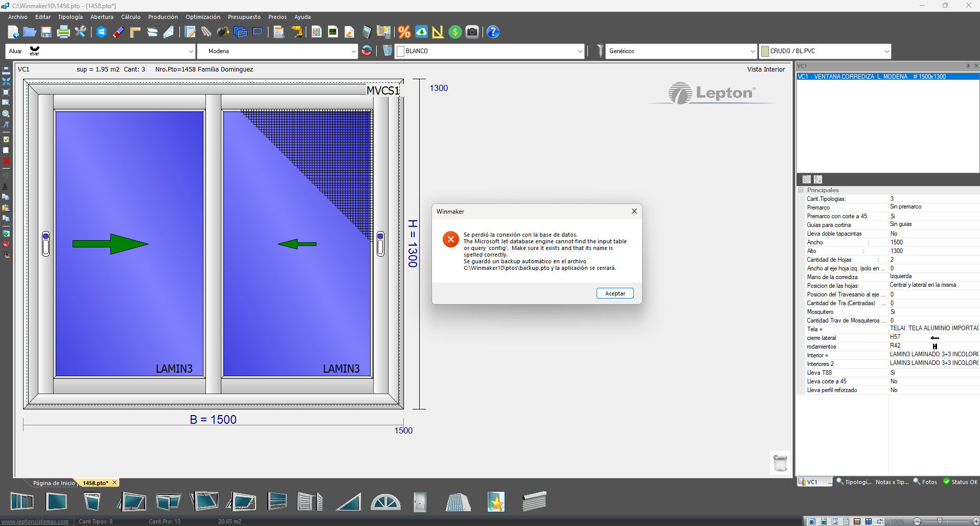Click the blue help question mark icon
980x526 pixels.
click(x=493, y=32)
